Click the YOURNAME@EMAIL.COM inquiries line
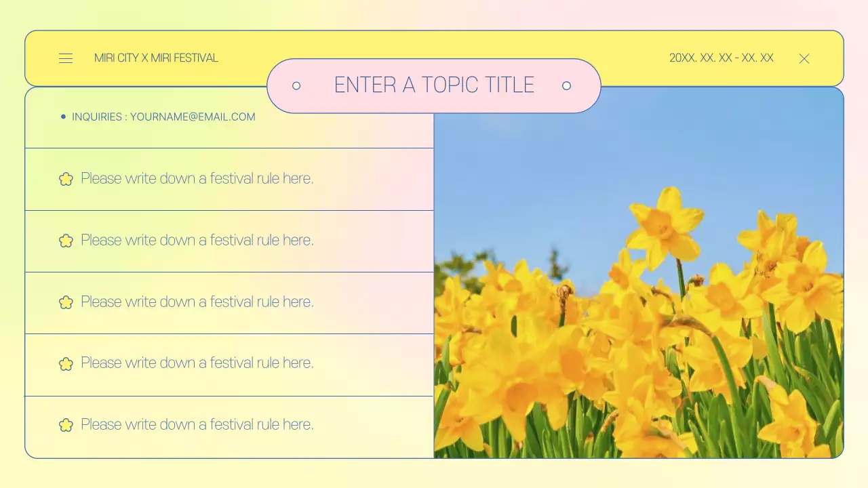Viewport: 868px width, 488px height. pos(163,117)
